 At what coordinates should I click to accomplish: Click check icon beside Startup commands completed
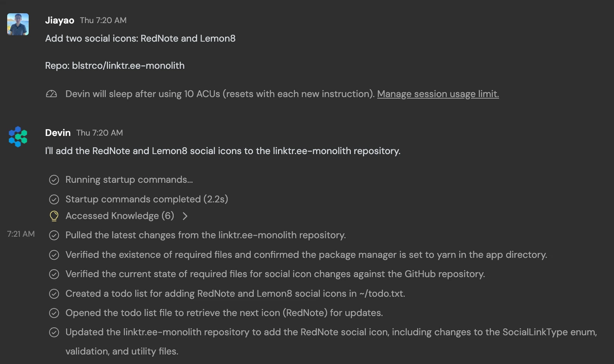54,199
